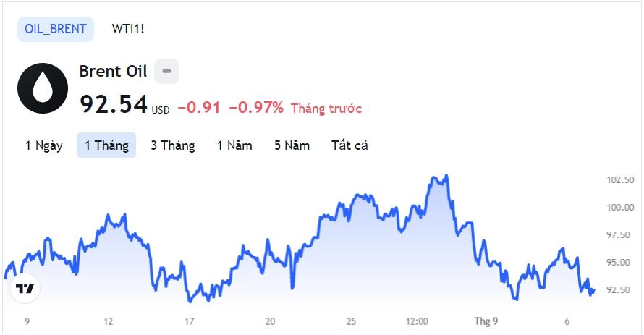Click the Brent Oil droplet logo
The image size is (644, 335).
point(43,88)
